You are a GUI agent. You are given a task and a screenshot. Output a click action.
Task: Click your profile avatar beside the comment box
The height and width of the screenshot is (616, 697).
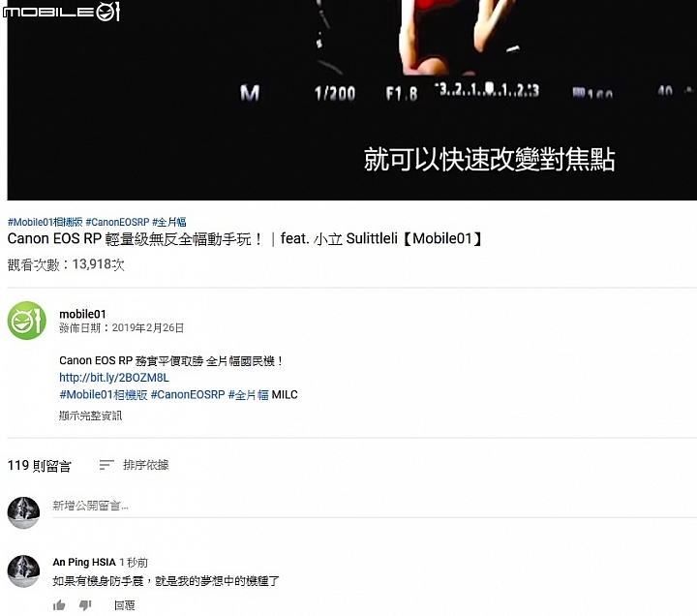click(23, 512)
